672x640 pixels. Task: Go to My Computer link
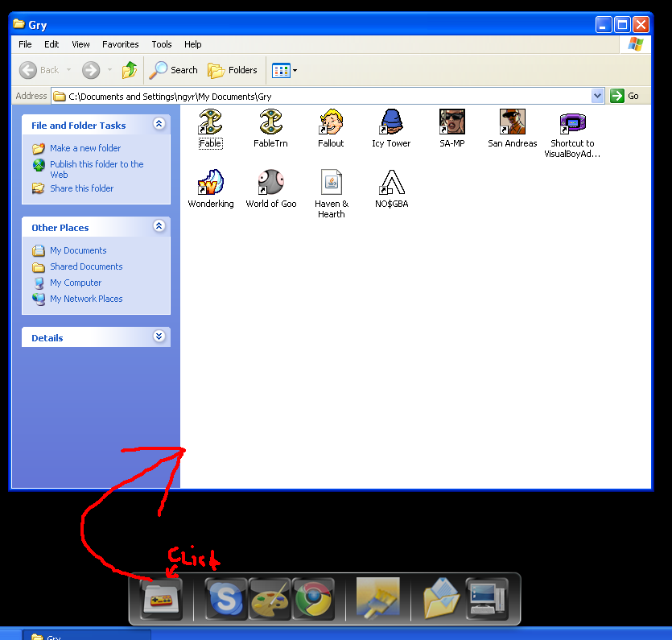coord(76,283)
